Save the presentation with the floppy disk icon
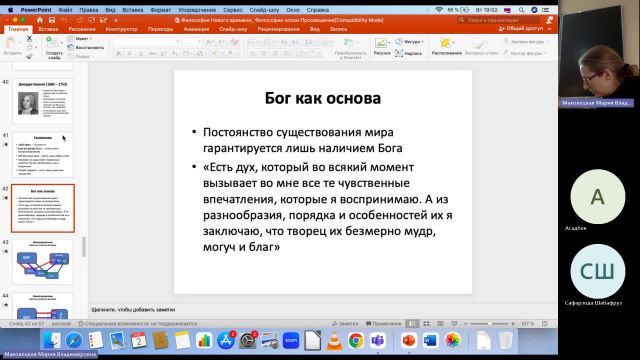The image size is (640, 360). point(52,20)
